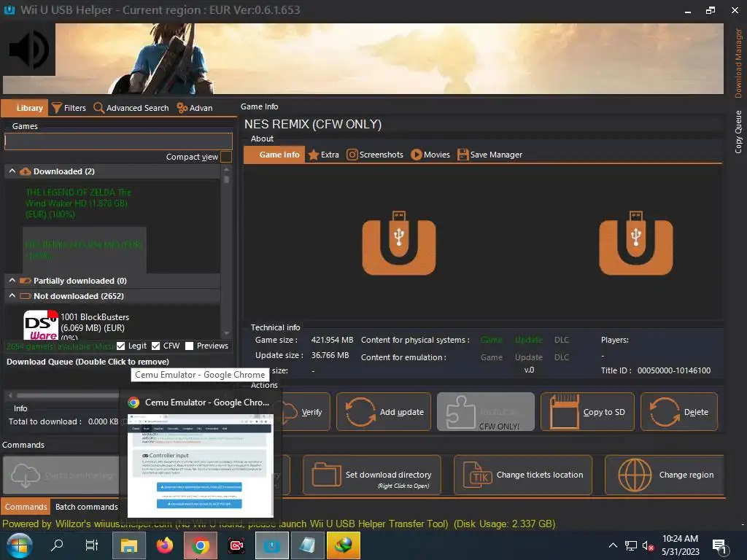Click the CFW ONLY puzzle-piece button
747x560 pixels.
(485, 412)
